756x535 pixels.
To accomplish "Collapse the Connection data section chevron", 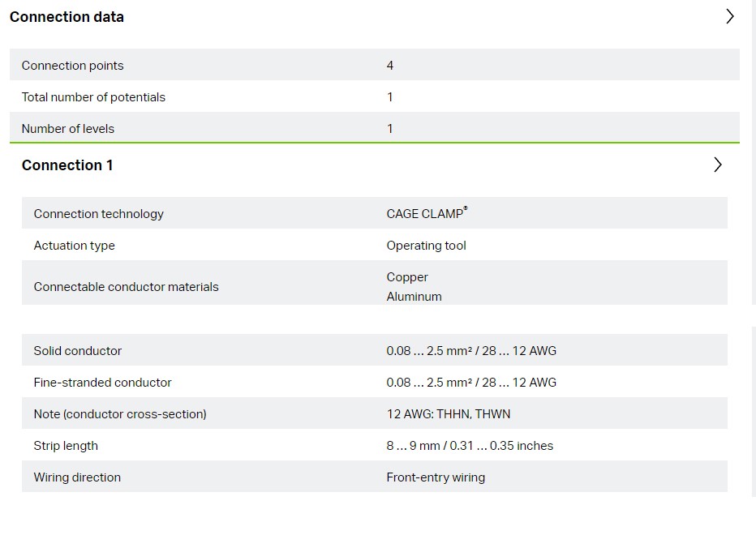I will tap(729, 16).
